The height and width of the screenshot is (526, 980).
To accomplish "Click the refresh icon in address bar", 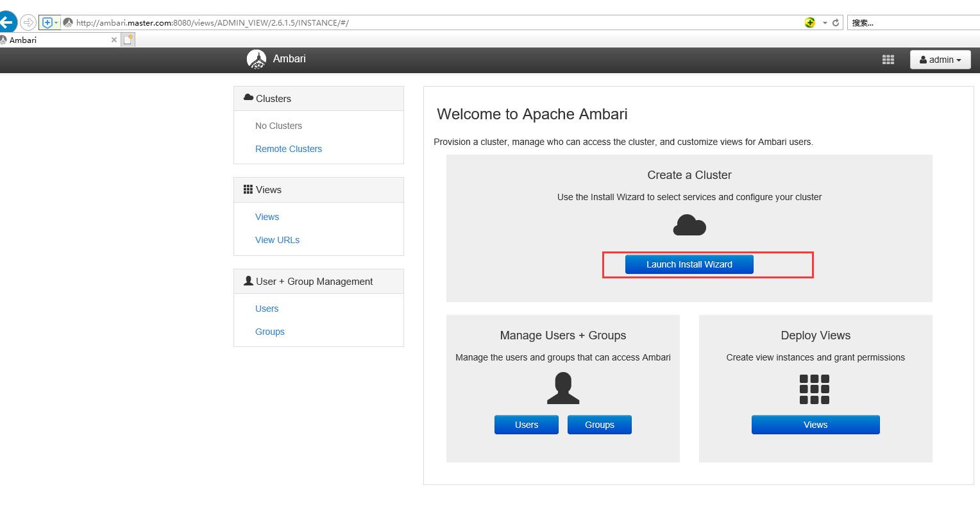I will coord(836,22).
